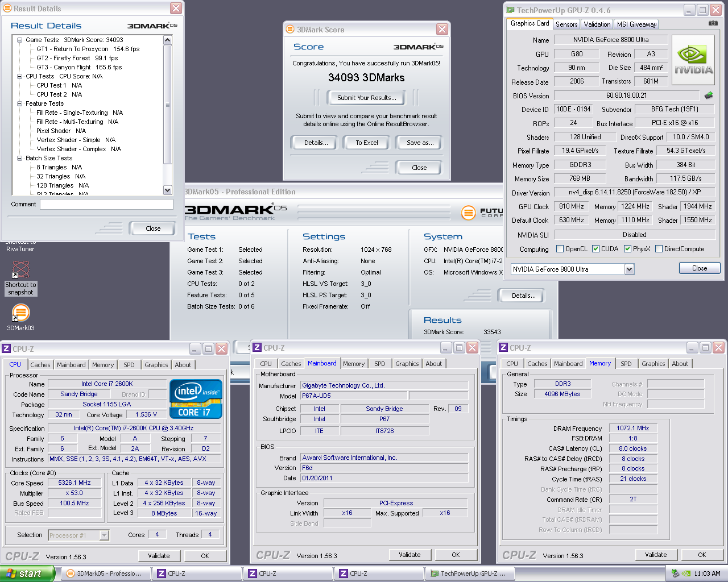Click the Gigabyte Technology manufacturer field
Screen dimensions: 728x582
[x=384, y=385]
